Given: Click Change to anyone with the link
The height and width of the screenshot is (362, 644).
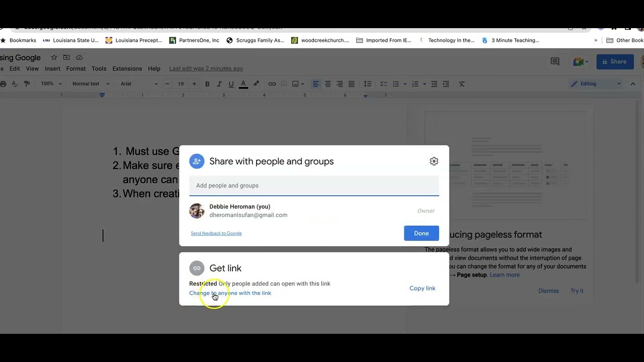Looking at the screenshot, I should pos(230,293).
